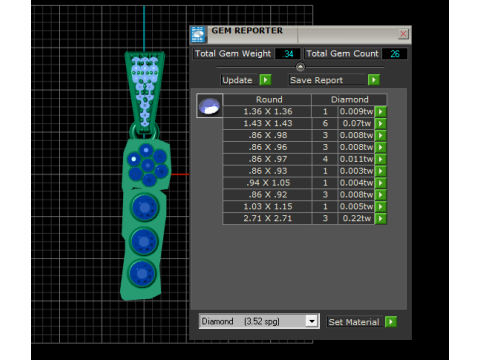Close the Gem Reporter window
The width and height of the screenshot is (480, 360).
pos(403,34)
